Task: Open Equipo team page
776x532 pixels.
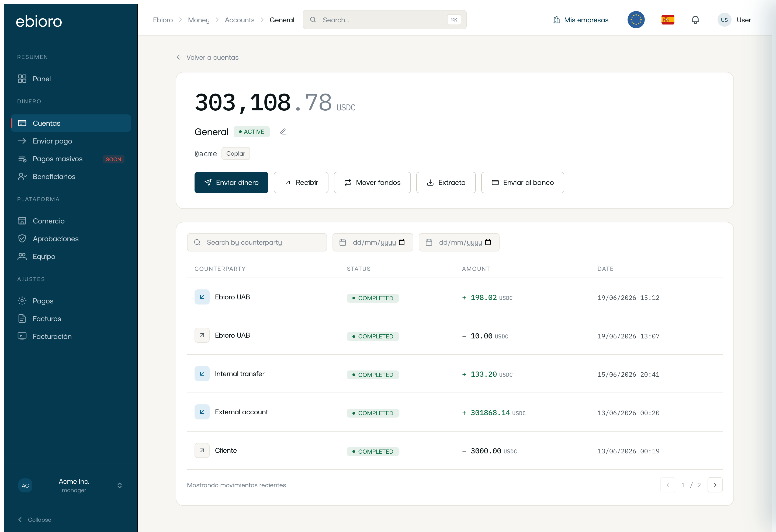Action: point(71,257)
